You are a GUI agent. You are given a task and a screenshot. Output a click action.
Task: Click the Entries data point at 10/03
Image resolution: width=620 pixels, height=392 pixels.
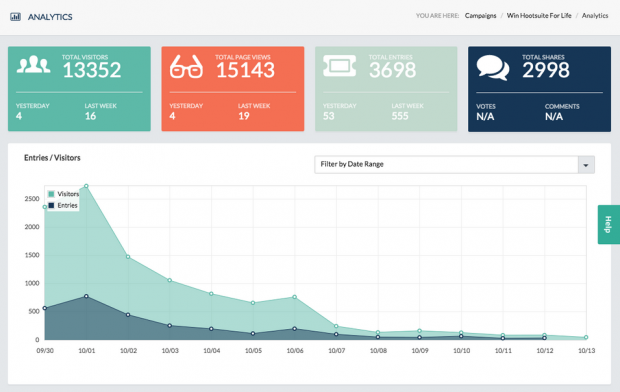(170, 326)
